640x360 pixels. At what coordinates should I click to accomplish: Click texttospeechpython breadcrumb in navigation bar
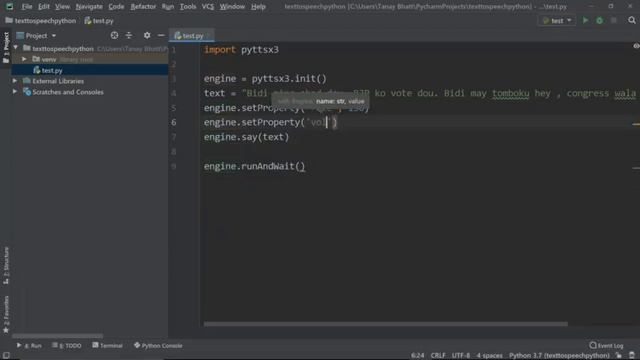click(41, 20)
